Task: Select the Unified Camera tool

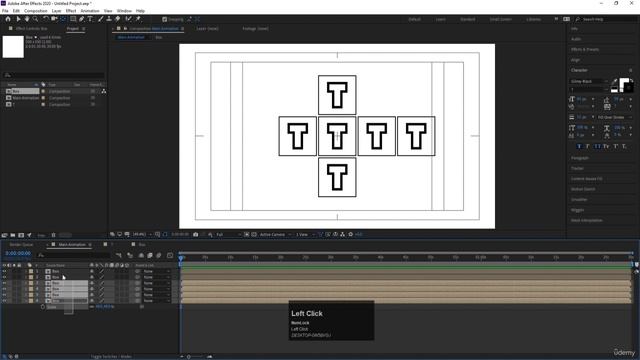Action: (54, 19)
